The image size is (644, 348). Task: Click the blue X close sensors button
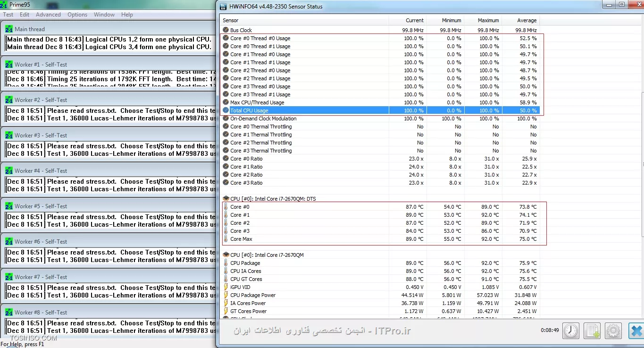(636, 331)
